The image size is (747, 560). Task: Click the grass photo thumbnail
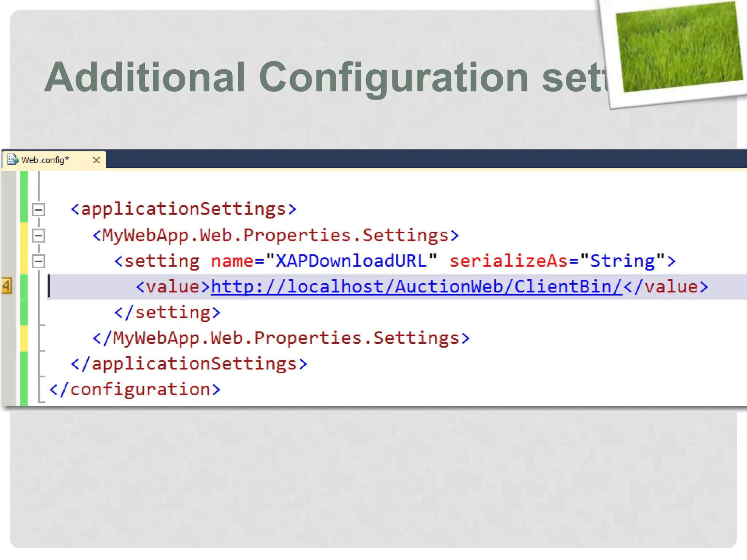point(679,47)
